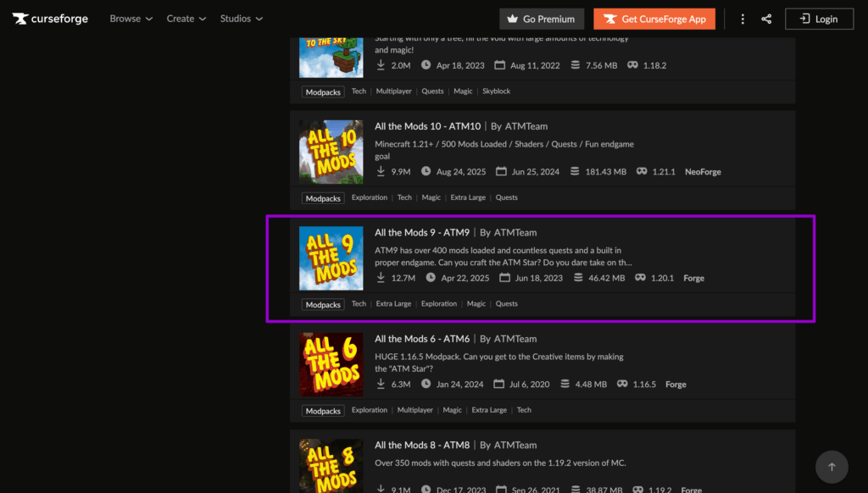Click updated clock icon for ATM9
This screenshot has height=493, width=868.
tap(431, 277)
